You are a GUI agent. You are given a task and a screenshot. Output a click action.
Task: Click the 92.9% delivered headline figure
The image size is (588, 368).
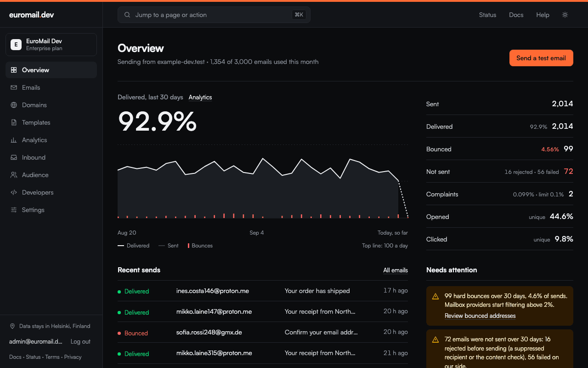[157, 121]
